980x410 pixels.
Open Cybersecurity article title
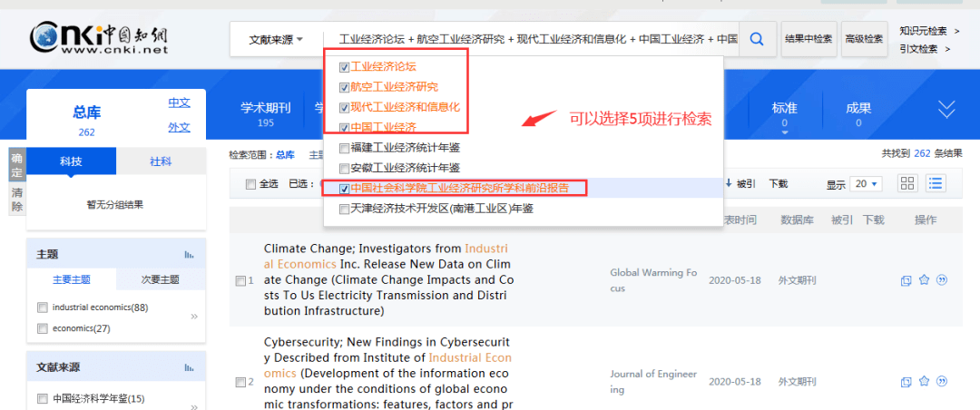387,373
